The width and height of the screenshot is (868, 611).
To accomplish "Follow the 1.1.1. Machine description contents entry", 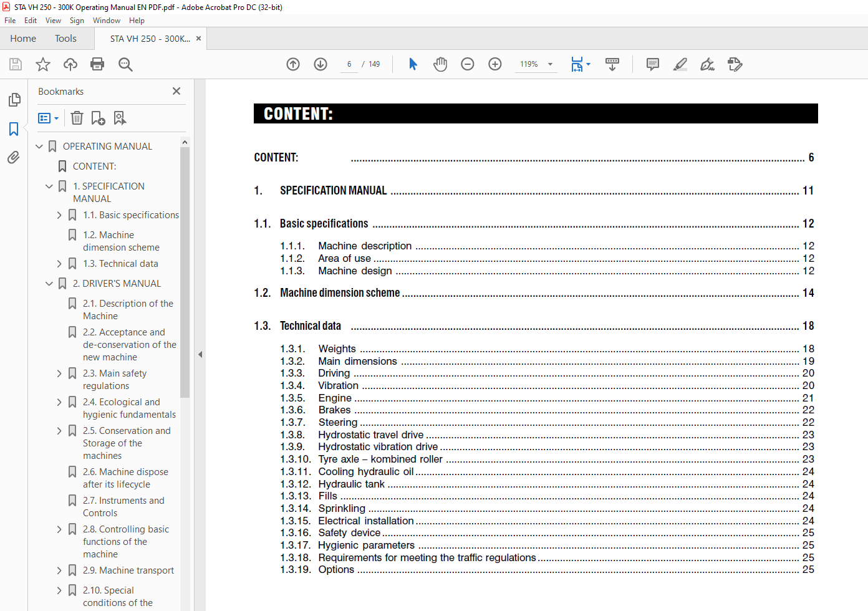I will click(x=547, y=246).
